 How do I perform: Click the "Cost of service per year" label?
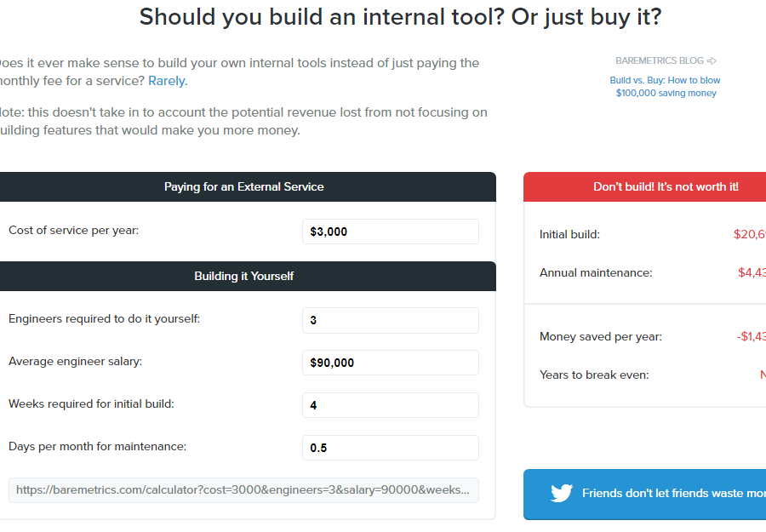73,230
